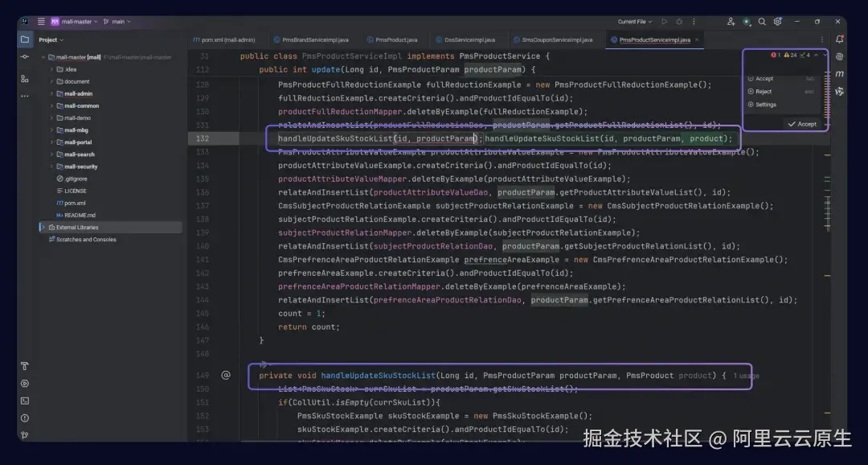Open the Services/Run tool window icon
This screenshot has height=465, width=868.
(x=24, y=384)
